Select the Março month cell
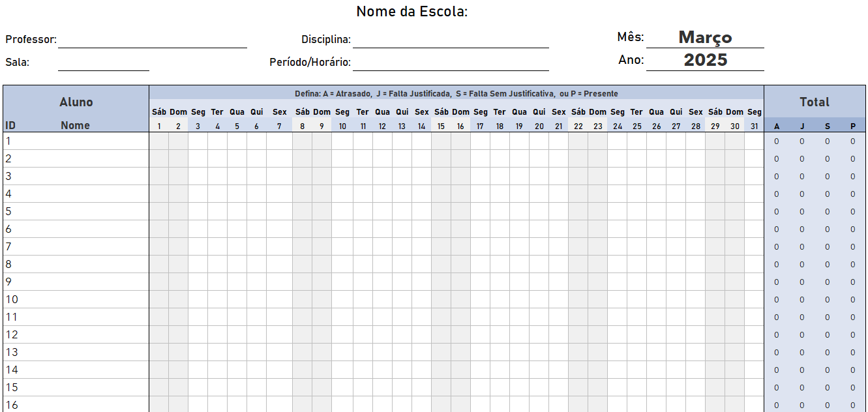The image size is (868, 412). [x=705, y=38]
